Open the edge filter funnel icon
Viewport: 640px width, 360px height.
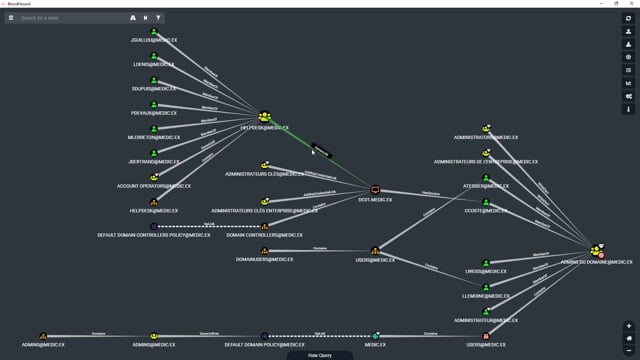click(158, 18)
